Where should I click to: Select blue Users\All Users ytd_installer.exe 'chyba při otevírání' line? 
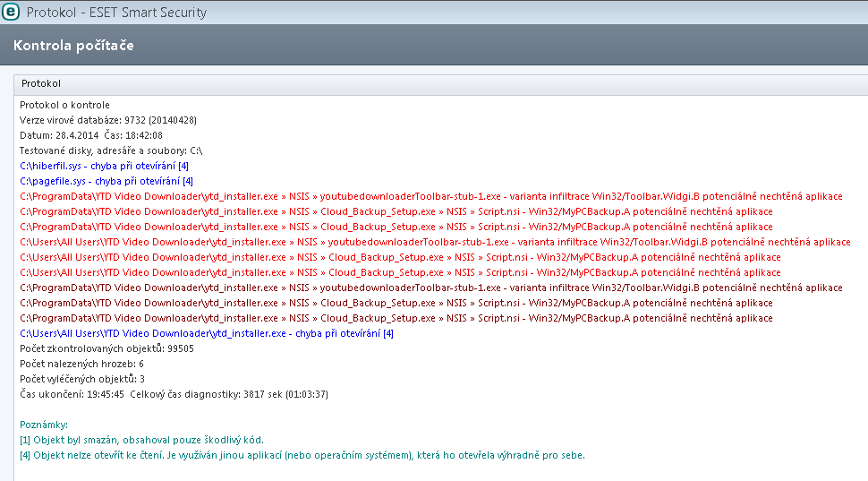coord(207,333)
